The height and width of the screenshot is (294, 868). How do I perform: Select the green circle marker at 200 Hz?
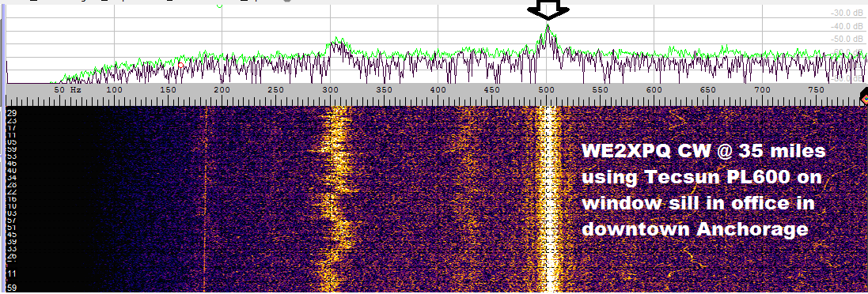click(x=220, y=5)
